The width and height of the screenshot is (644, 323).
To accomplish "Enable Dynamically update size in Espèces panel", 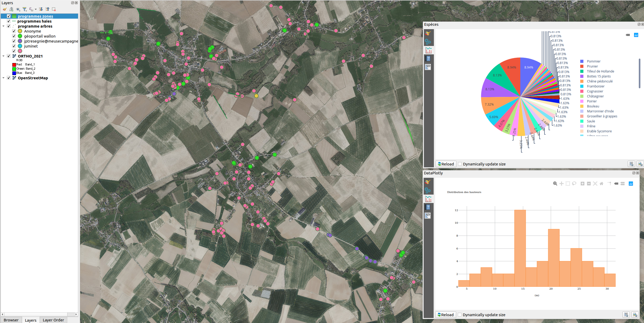I will [460, 164].
